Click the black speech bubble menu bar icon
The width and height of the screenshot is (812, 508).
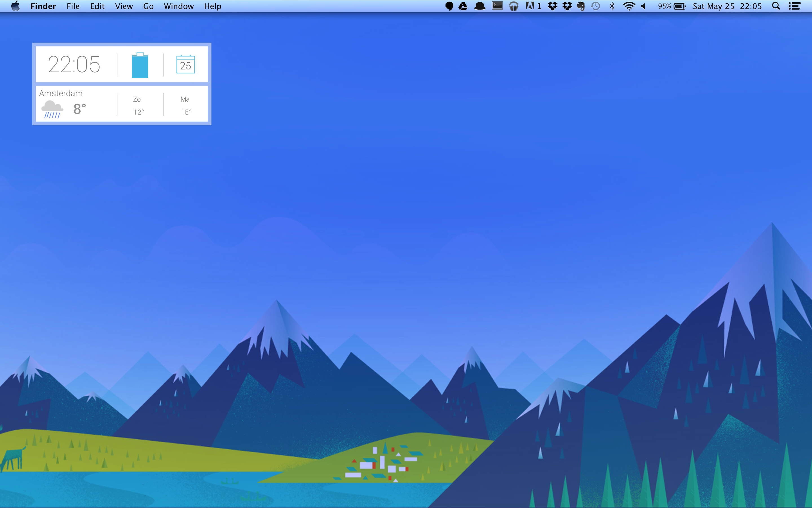point(449,6)
